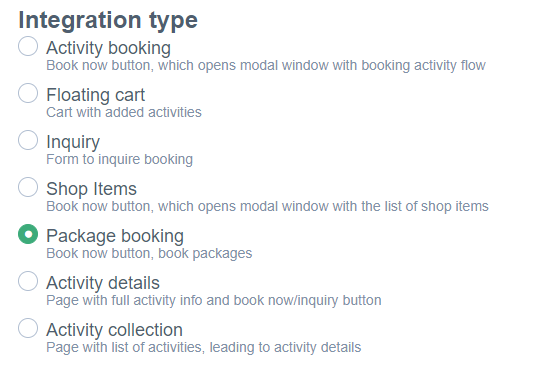541x370 pixels.
Task: Click the "Activity collection" label text
Action: click(x=115, y=330)
